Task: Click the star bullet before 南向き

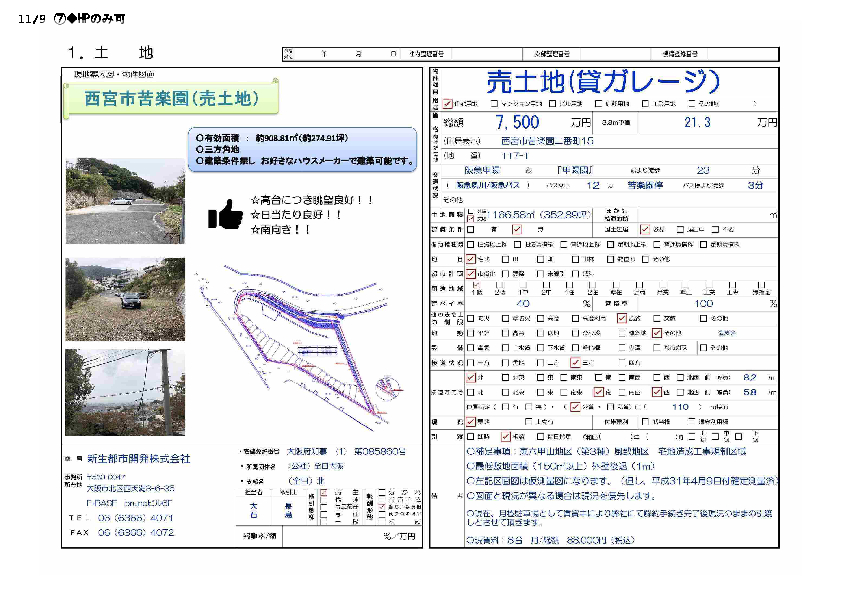Action: click(x=255, y=229)
